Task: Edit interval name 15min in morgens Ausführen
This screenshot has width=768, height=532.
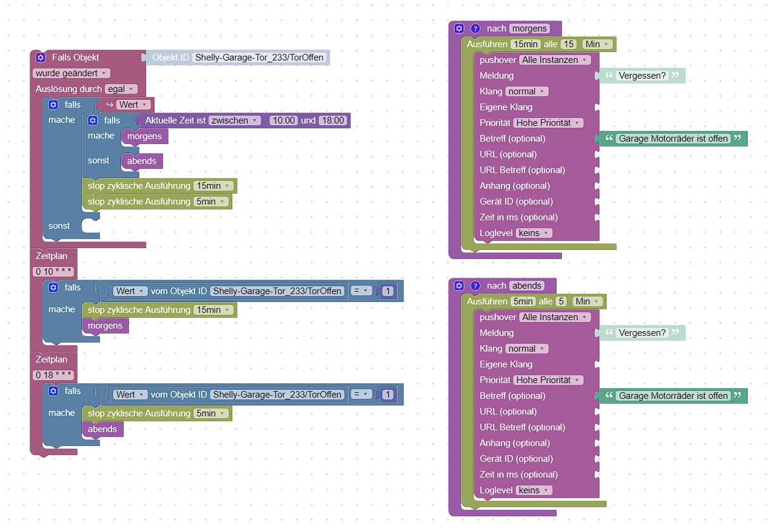Action: coord(525,44)
